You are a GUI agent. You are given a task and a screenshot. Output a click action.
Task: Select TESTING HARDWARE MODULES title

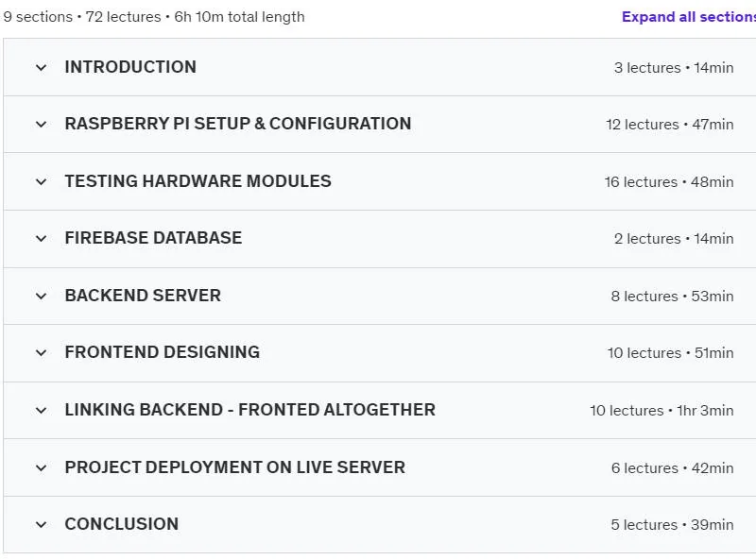[x=198, y=181]
